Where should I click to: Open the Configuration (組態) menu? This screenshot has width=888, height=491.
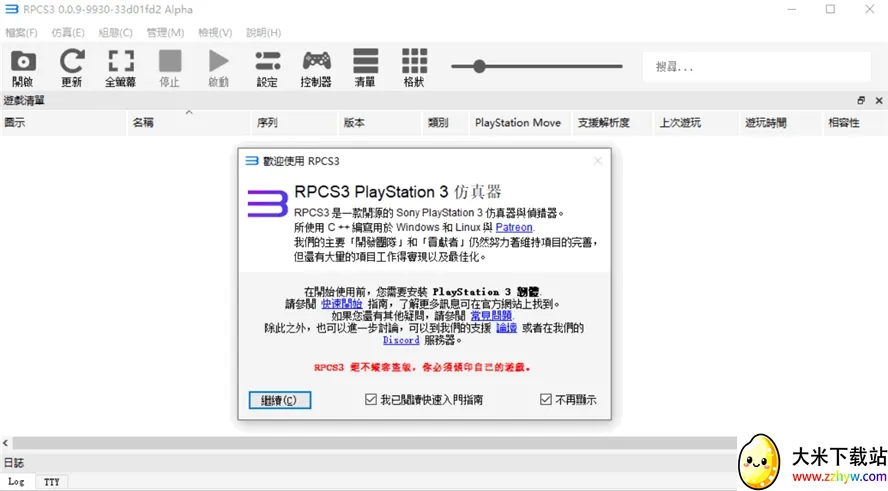point(116,33)
